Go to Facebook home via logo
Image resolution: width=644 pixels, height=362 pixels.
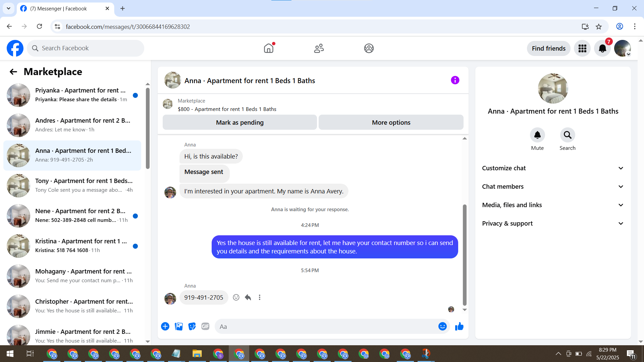click(x=15, y=48)
